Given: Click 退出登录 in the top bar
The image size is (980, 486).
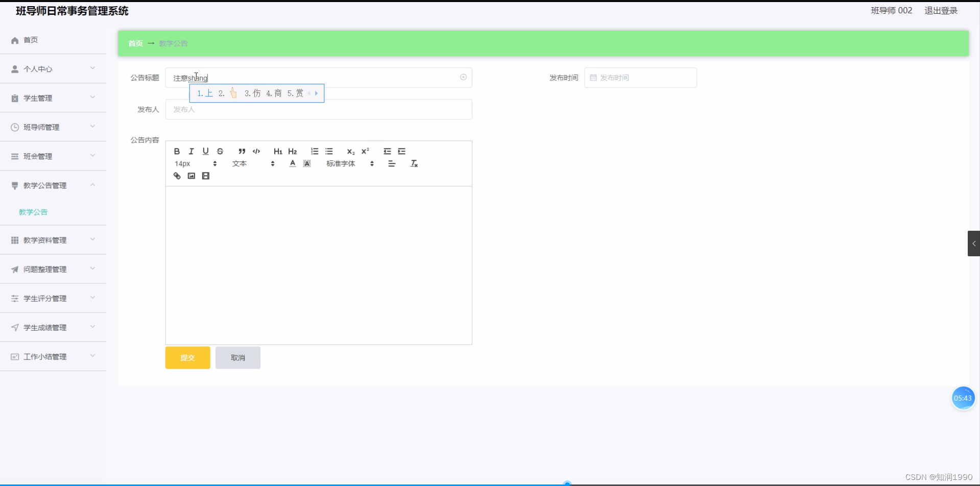Looking at the screenshot, I should tap(941, 10).
